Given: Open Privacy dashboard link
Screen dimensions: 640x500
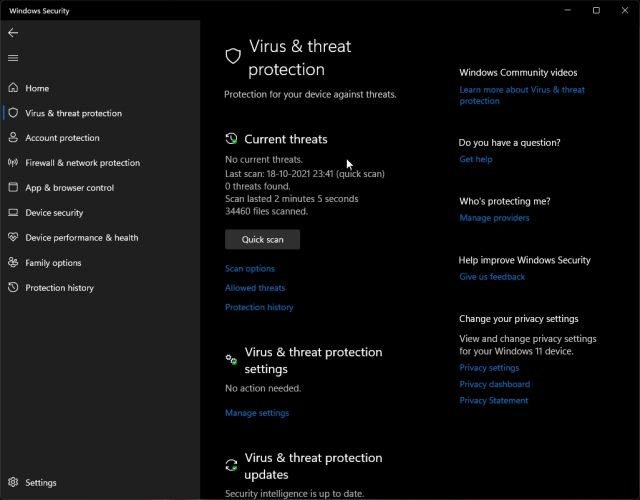Looking at the screenshot, I should coord(495,384).
